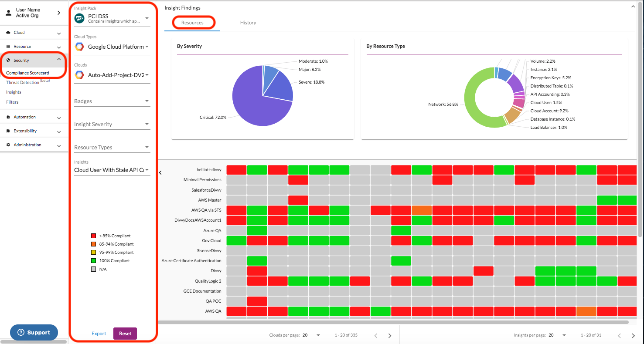Click the Minimal Permissions row label
The height and width of the screenshot is (344, 644).
(202, 180)
